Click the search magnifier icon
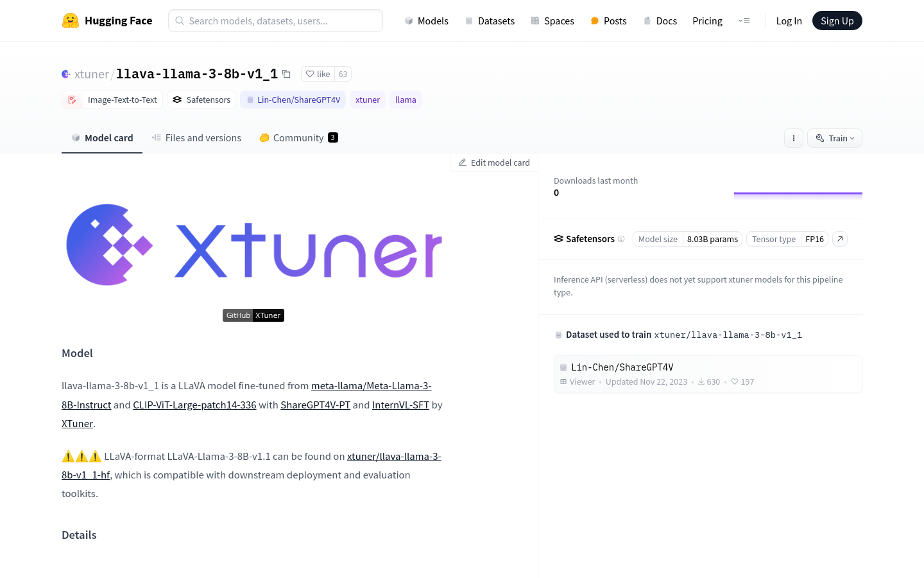Viewport: 924px width, 578px height. (180, 21)
